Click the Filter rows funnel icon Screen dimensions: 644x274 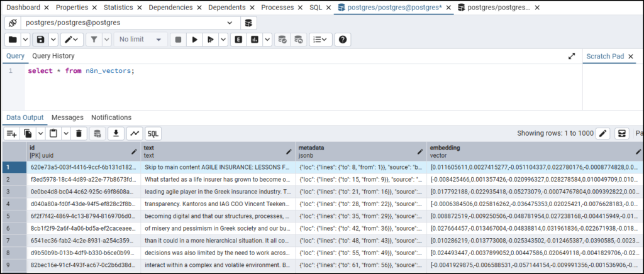(x=94, y=40)
